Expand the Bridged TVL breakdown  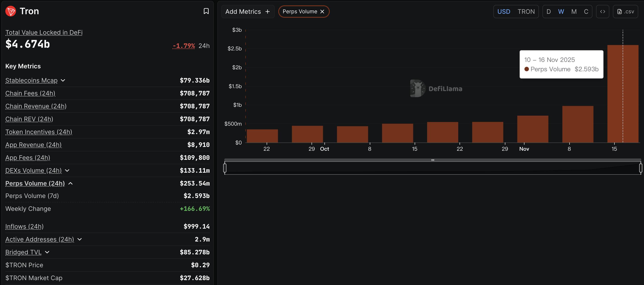[x=47, y=252]
